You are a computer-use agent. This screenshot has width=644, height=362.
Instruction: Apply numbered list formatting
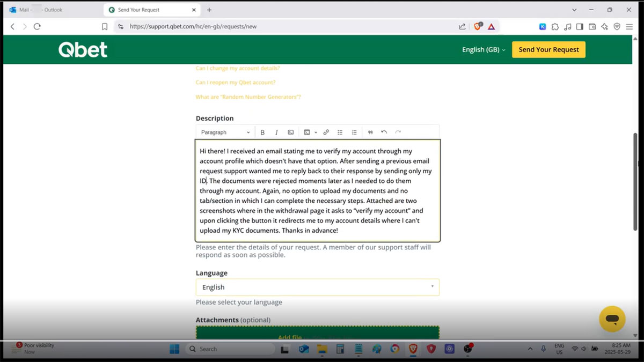[x=354, y=132]
